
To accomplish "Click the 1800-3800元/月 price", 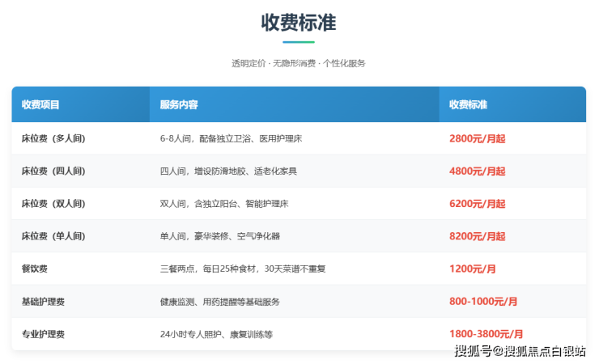I will click(486, 333).
